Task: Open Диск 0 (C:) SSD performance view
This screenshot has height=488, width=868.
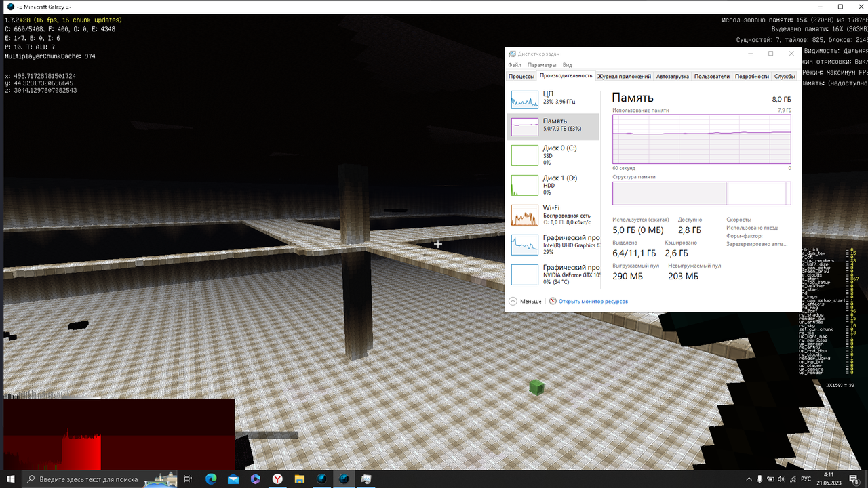Action: [553, 155]
